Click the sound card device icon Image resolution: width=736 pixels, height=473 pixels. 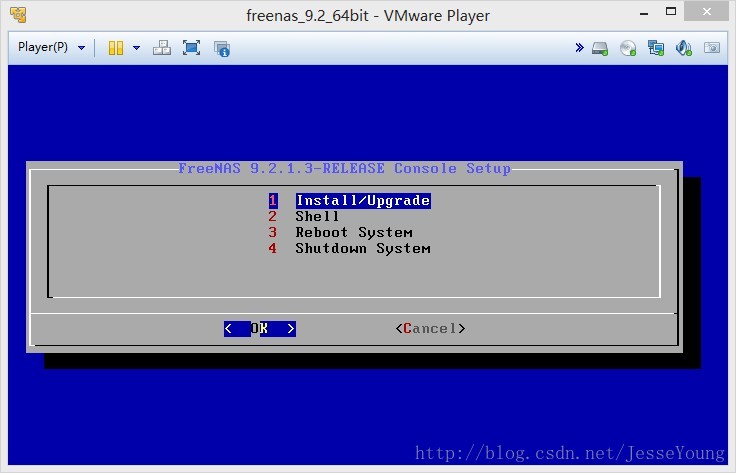pos(683,48)
